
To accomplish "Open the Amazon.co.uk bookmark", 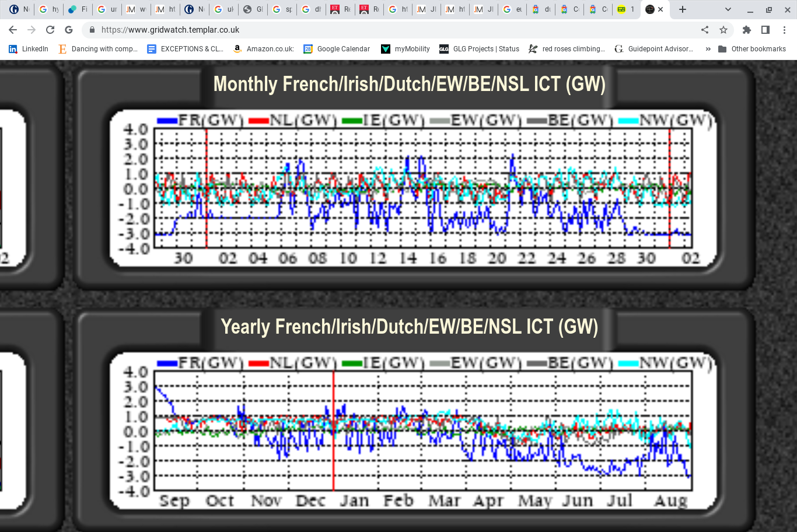I will [x=263, y=49].
